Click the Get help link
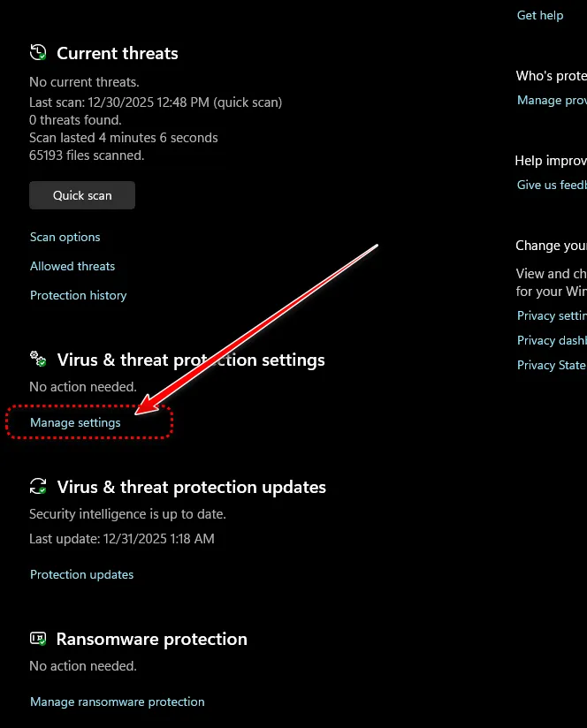587x728 pixels. [540, 15]
